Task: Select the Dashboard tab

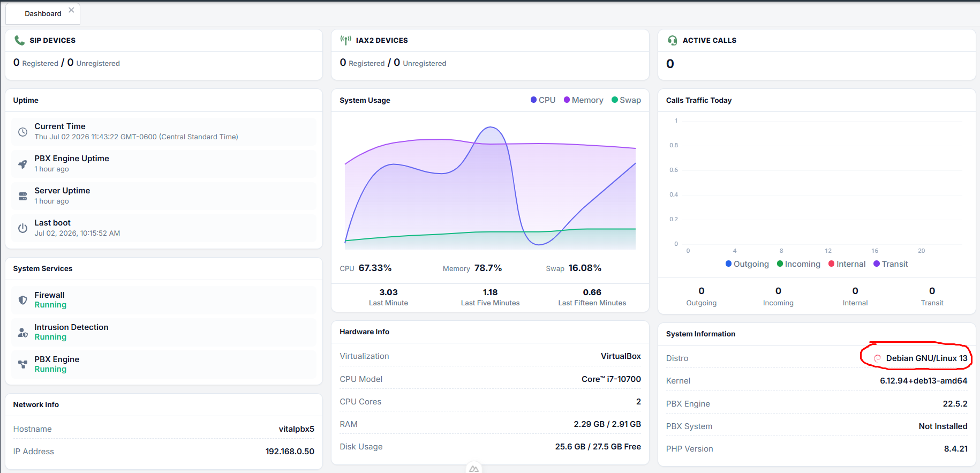Action: [43, 13]
